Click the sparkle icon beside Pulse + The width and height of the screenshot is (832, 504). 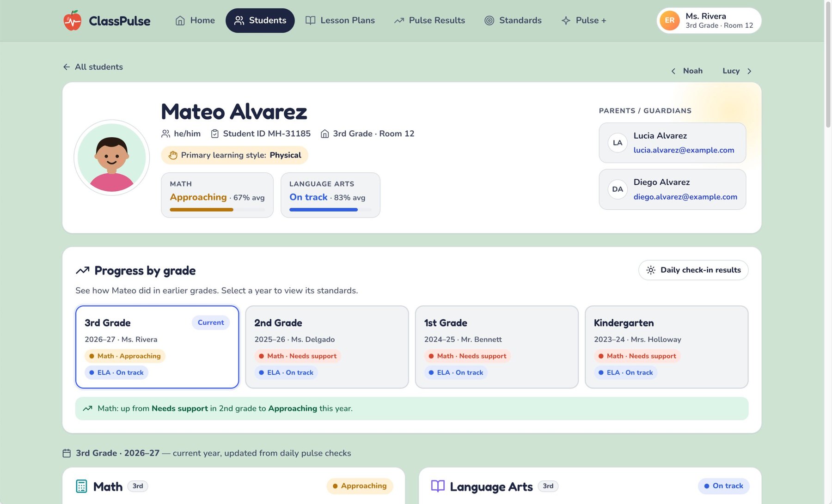point(566,20)
